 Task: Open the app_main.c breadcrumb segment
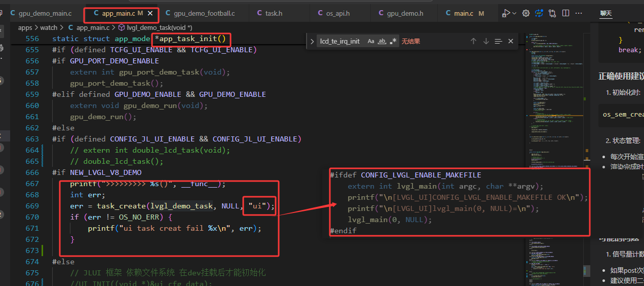click(88, 27)
